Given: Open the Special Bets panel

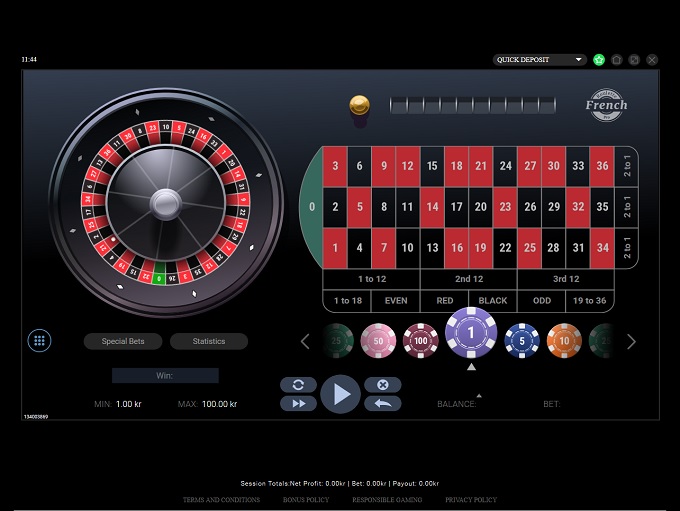Looking at the screenshot, I should pyautogui.click(x=123, y=341).
